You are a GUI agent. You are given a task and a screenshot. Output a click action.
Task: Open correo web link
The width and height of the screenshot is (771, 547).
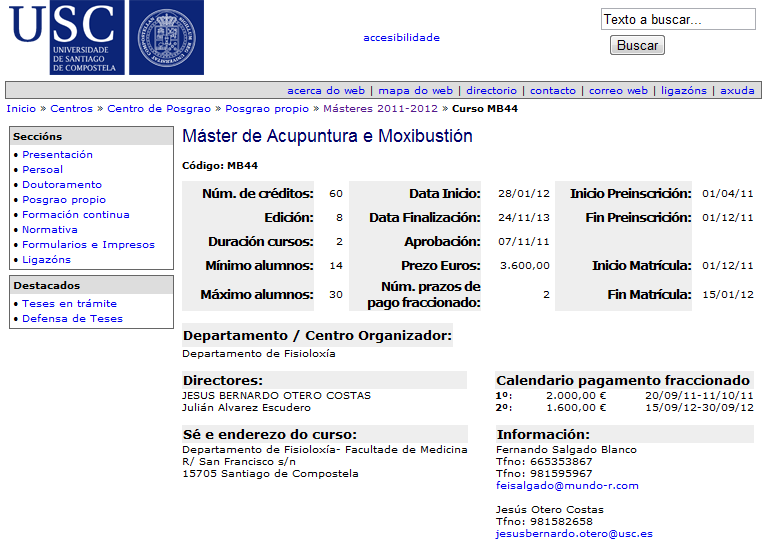click(618, 91)
